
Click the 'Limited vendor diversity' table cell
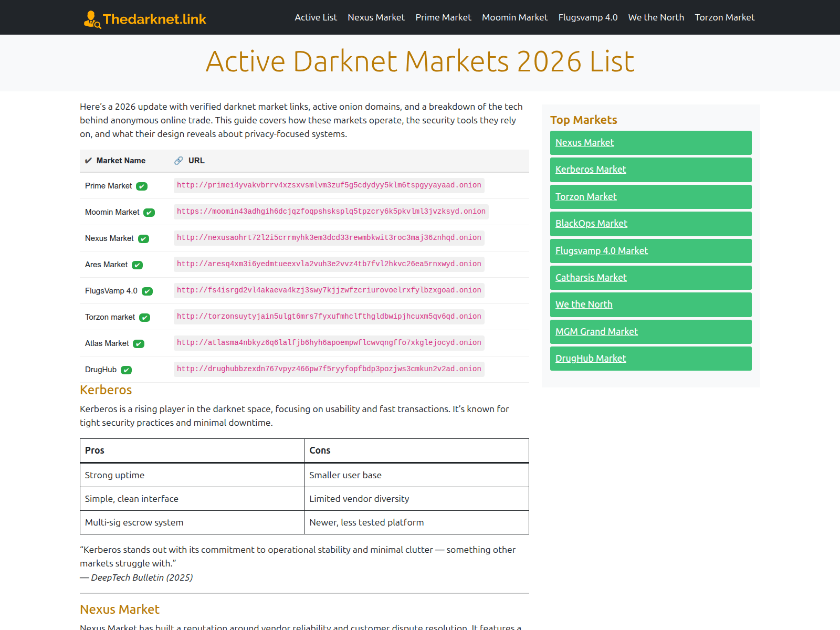pos(417,499)
